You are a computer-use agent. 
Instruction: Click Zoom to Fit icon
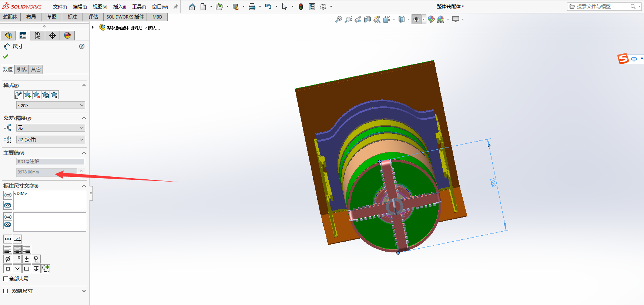click(x=338, y=19)
